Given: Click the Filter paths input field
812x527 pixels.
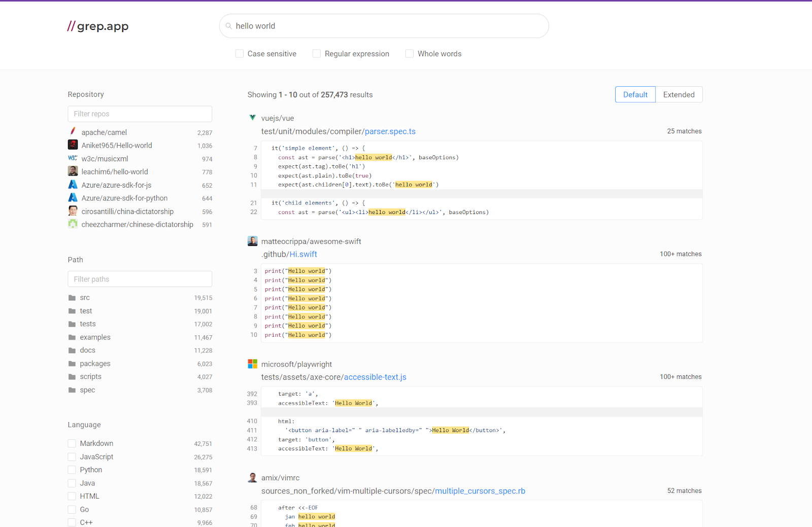Looking at the screenshot, I should [x=140, y=279].
